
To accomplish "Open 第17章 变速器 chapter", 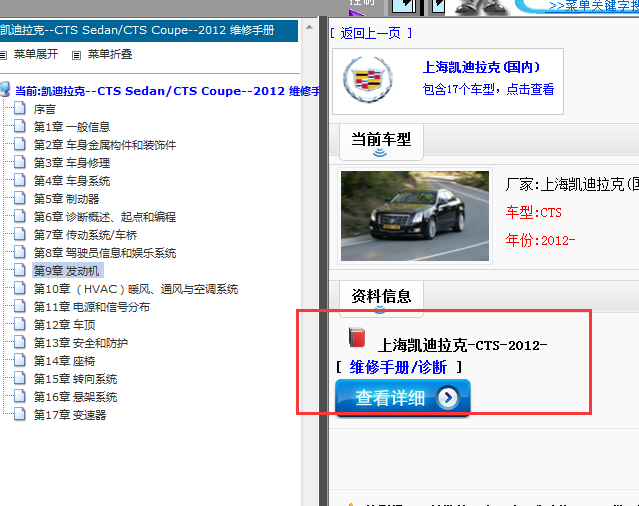I will point(70,415).
